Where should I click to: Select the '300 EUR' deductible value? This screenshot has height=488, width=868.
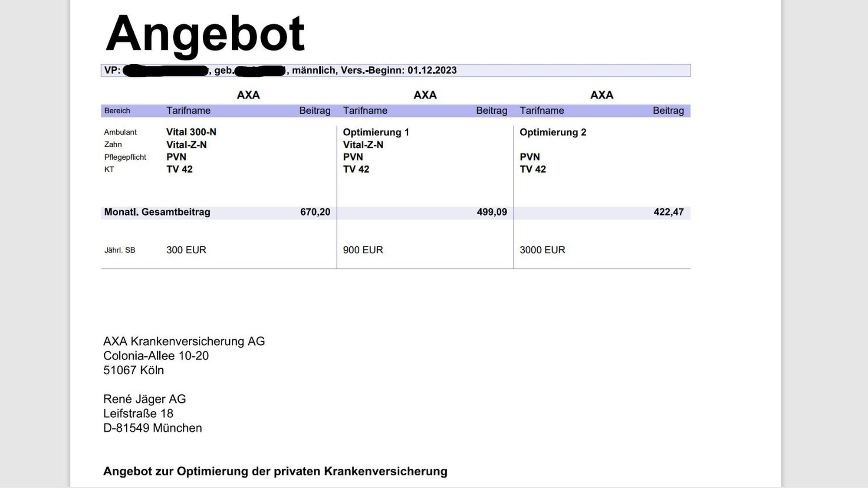pyautogui.click(x=186, y=250)
